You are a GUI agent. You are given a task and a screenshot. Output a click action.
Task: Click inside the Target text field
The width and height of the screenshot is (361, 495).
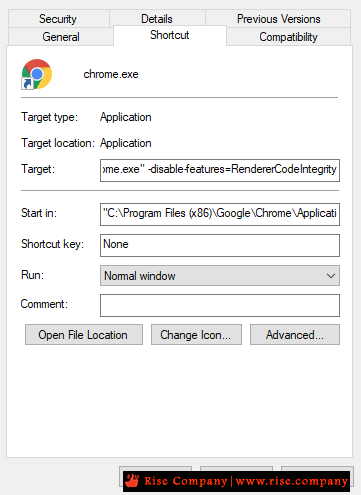click(x=220, y=170)
